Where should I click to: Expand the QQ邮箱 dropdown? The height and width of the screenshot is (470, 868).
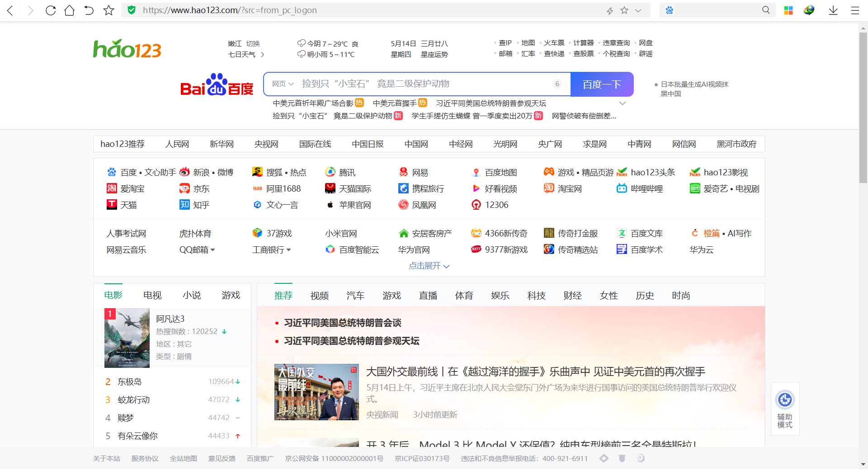coord(213,250)
